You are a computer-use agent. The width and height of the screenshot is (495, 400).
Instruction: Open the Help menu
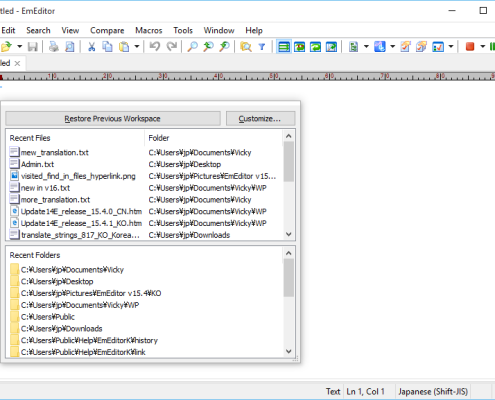point(254,31)
